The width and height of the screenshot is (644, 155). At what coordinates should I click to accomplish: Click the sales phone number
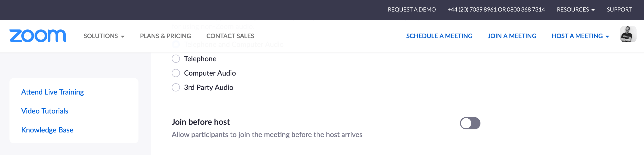click(x=496, y=10)
